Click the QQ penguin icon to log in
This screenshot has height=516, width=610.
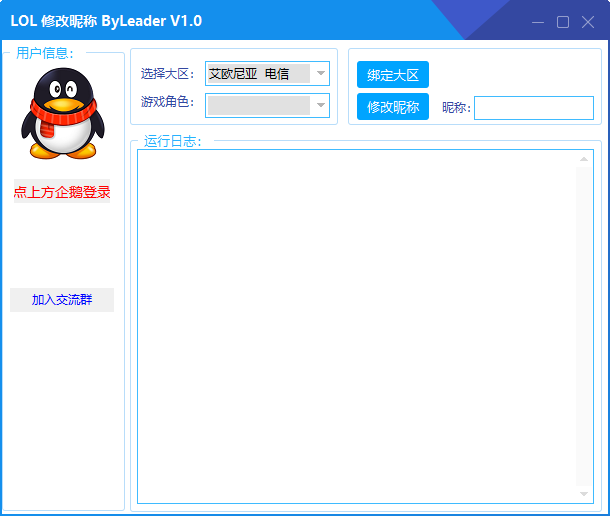point(63,113)
